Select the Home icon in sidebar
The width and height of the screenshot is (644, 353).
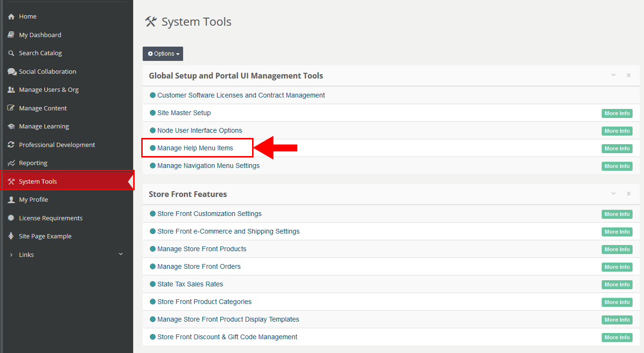(10, 16)
